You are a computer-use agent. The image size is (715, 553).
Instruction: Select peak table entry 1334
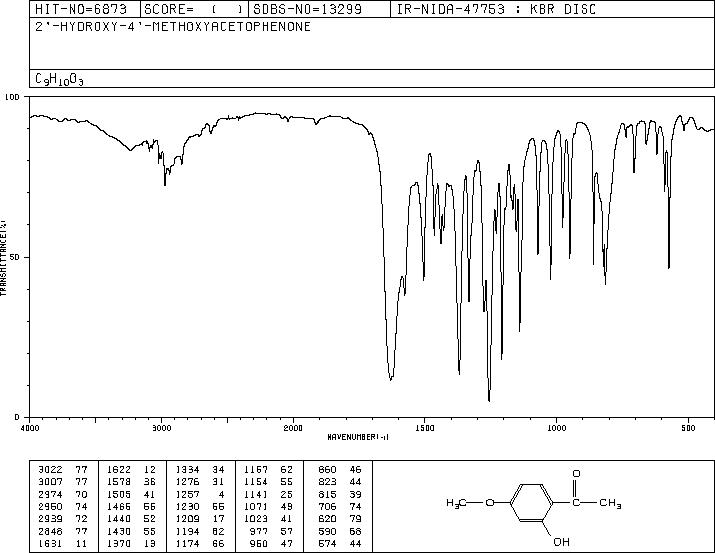coord(200,470)
